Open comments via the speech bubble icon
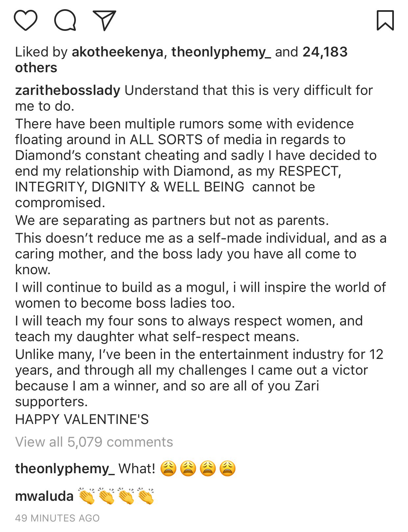 pyautogui.click(x=65, y=20)
